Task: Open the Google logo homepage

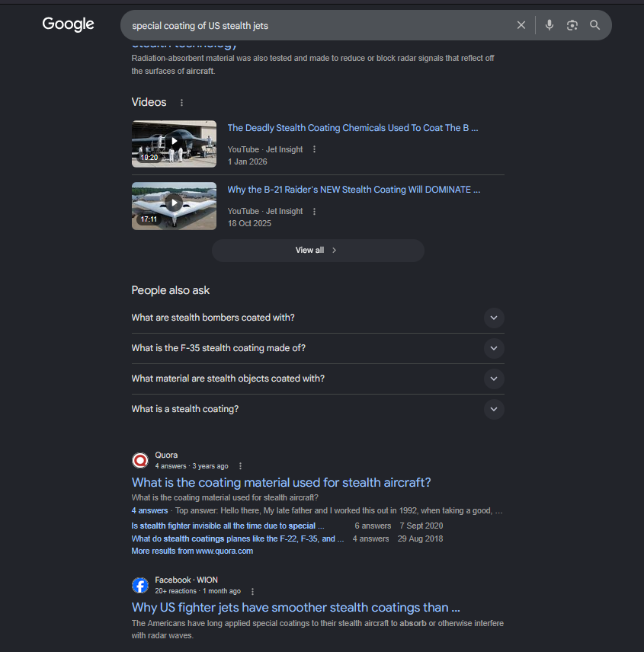Action: coord(69,24)
